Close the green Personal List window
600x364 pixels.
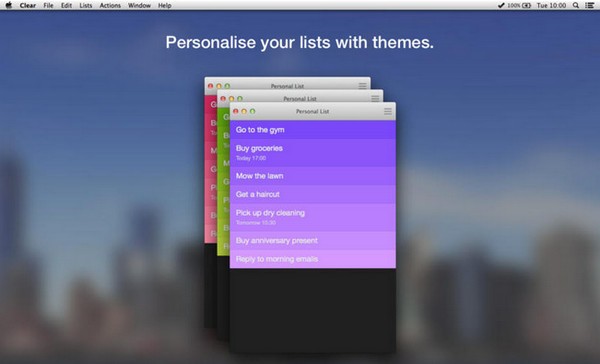[223, 99]
